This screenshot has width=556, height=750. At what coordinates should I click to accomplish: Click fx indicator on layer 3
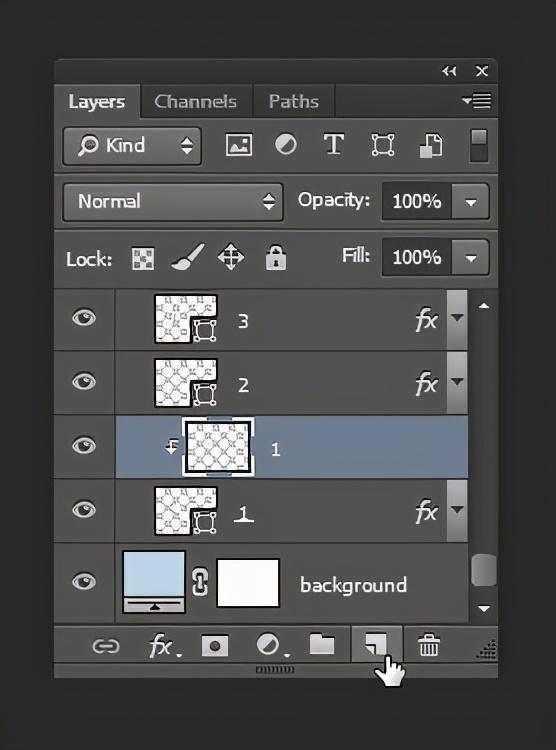point(426,320)
